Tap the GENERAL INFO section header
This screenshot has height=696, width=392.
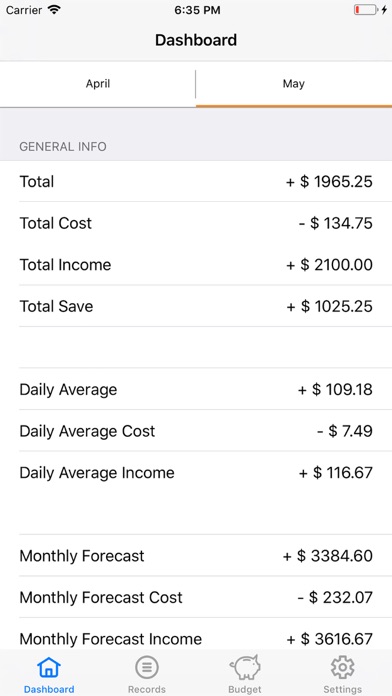pyautogui.click(x=63, y=146)
